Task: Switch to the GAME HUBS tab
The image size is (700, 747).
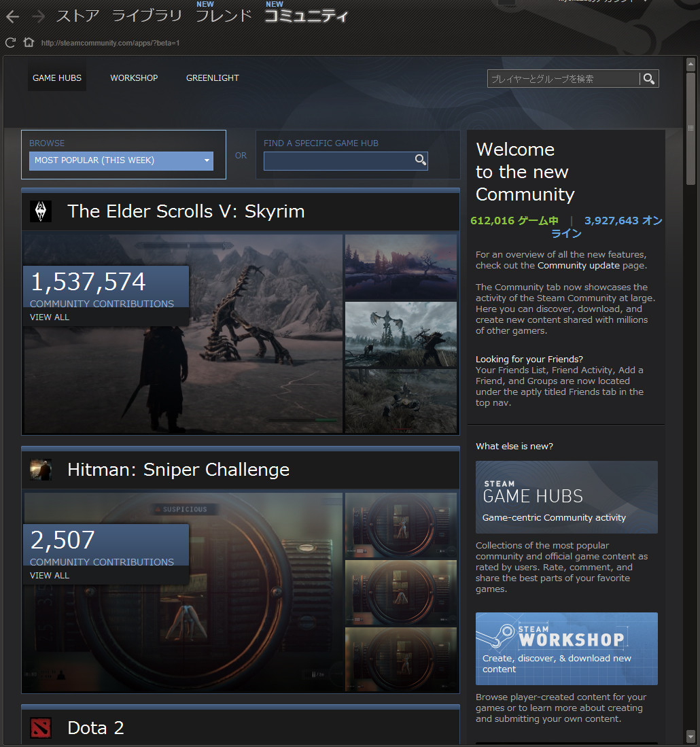Action: point(57,77)
